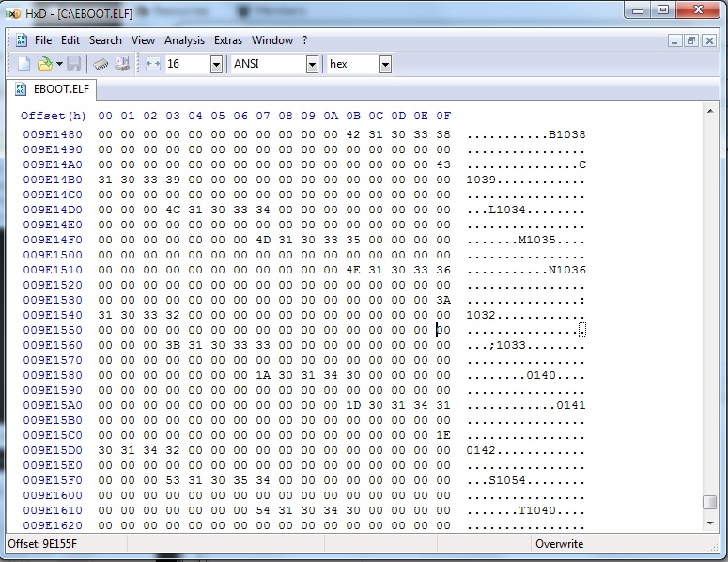Screen dimensions: 728x562
Task: Click hex byte 4D in row 009E14F0
Action: point(263,241)
